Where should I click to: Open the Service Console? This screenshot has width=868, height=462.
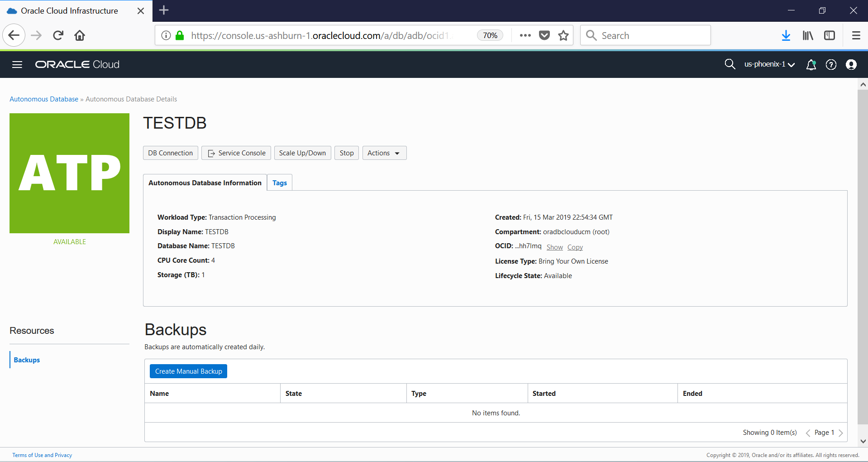point(236,153)
